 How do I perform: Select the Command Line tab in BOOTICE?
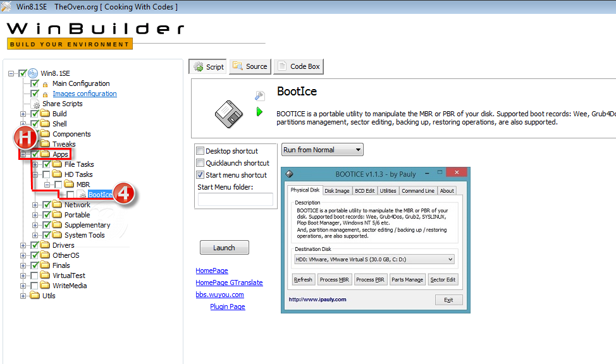click(418, 191)
